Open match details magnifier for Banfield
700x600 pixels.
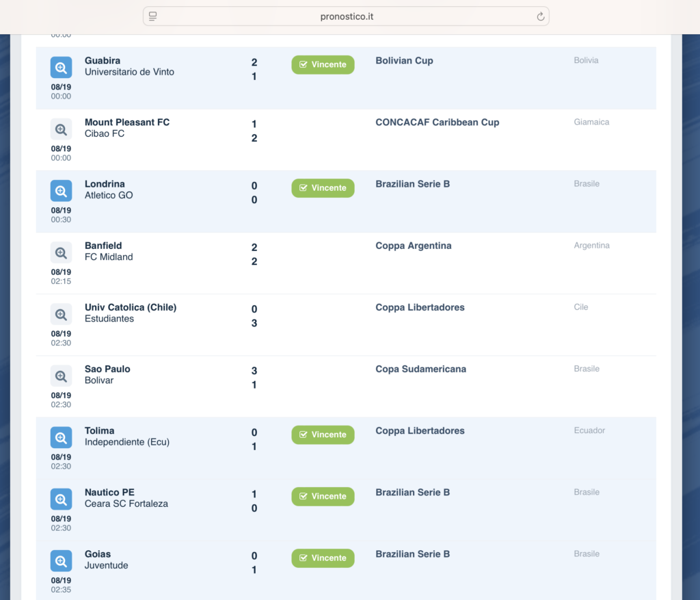(x=61, y=252)
